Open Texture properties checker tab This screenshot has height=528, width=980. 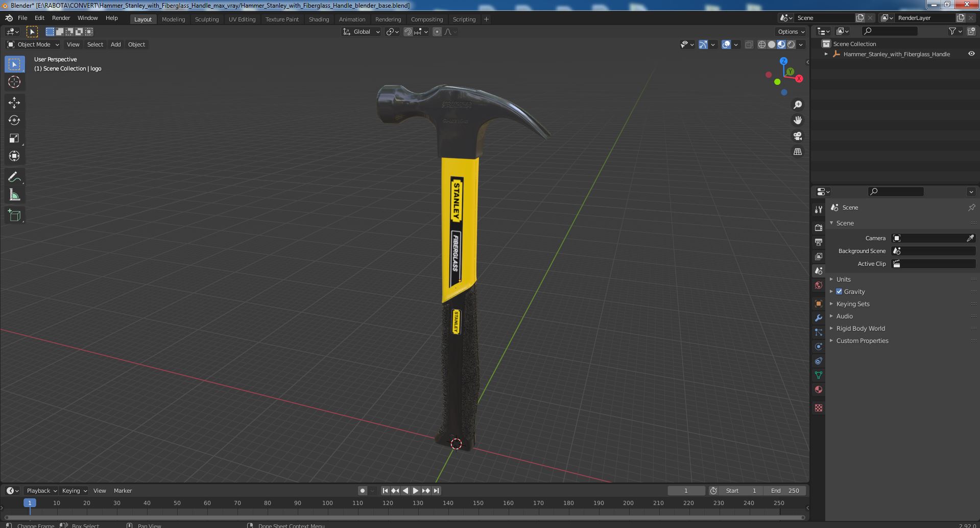click(x=819, y=408)
